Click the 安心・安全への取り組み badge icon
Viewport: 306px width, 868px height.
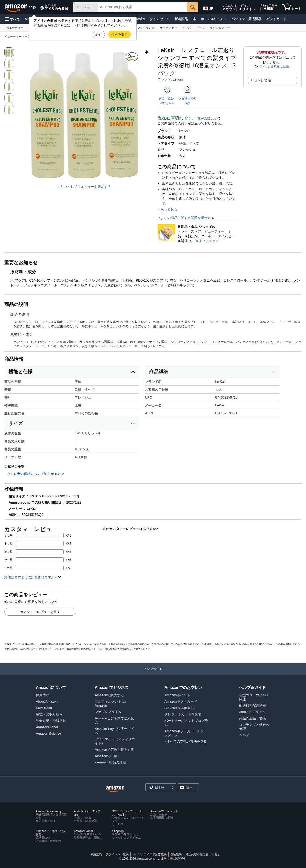pos(167,90)
